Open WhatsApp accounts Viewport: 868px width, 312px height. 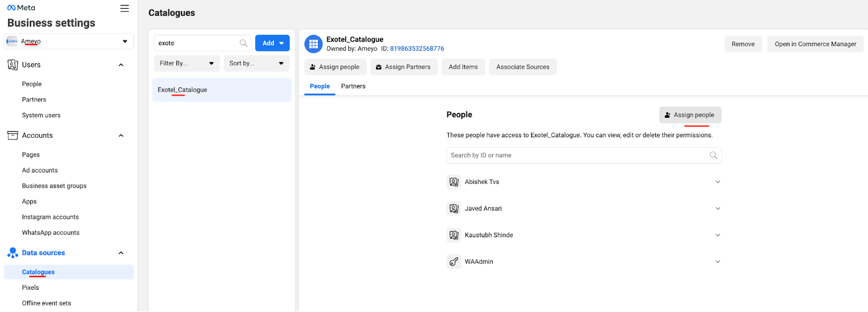click(x=50, y=233)
